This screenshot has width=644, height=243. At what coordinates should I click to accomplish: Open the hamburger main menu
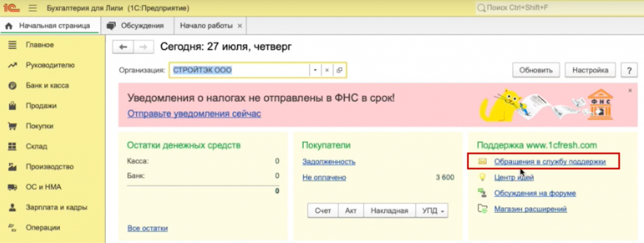pos(33,8)
